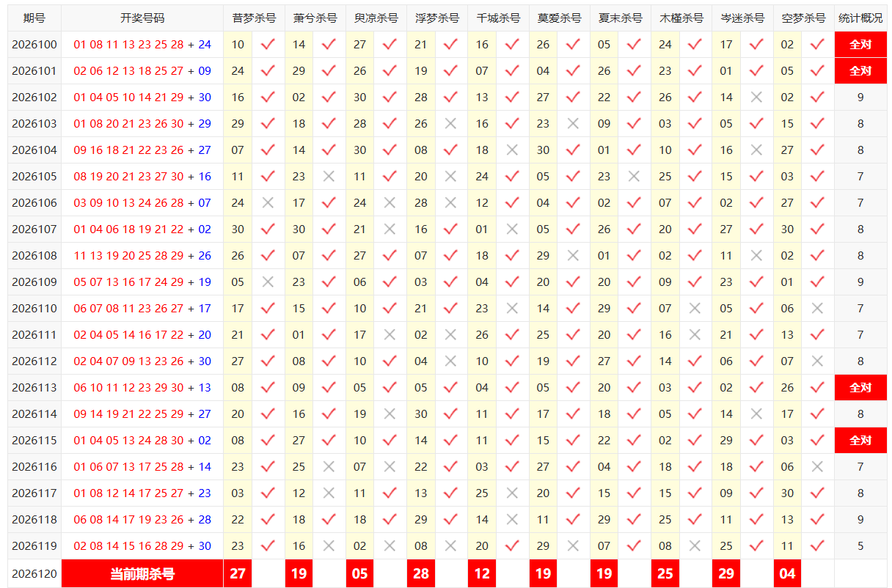
Task: Click the 全对 badge in row 2026115
Action: coord(860,441)
